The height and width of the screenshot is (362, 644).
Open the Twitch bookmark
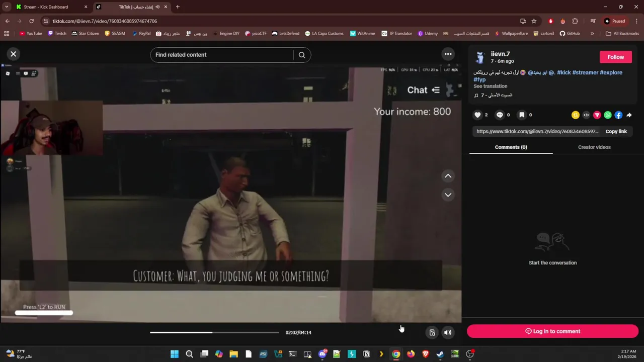(57, 34)
